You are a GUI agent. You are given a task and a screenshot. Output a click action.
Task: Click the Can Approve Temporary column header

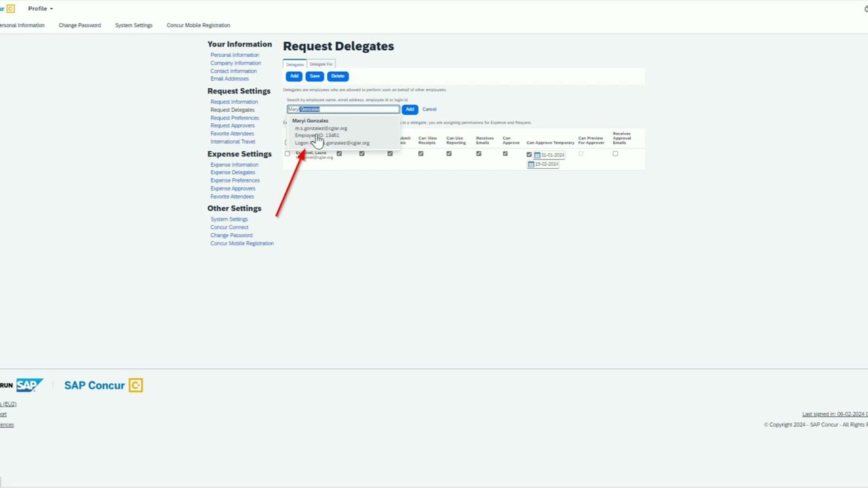click(x=551, y=142)
